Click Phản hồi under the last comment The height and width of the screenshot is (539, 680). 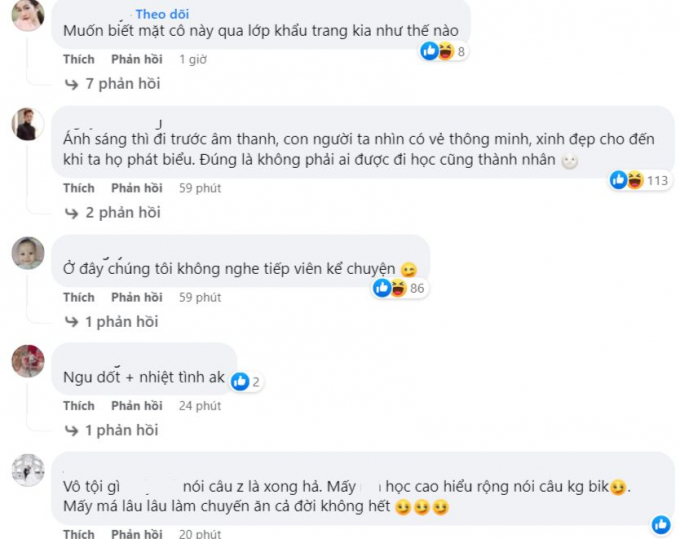click(x=137, y=533)
